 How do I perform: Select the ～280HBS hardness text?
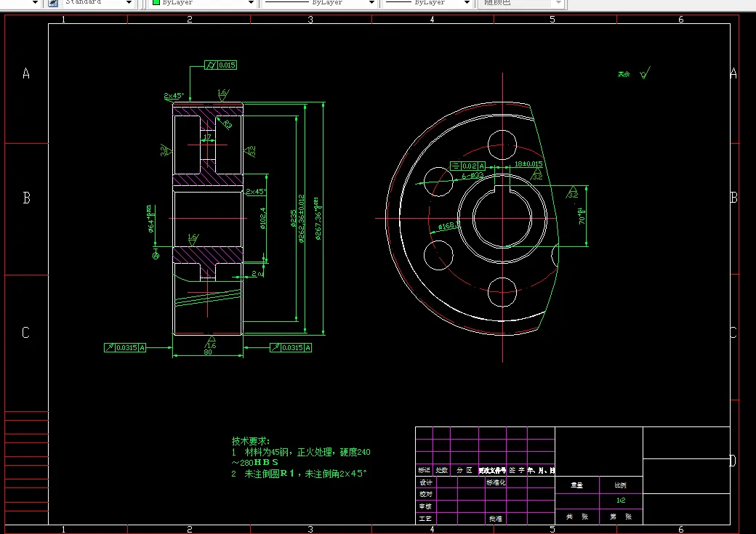point(254,463)
